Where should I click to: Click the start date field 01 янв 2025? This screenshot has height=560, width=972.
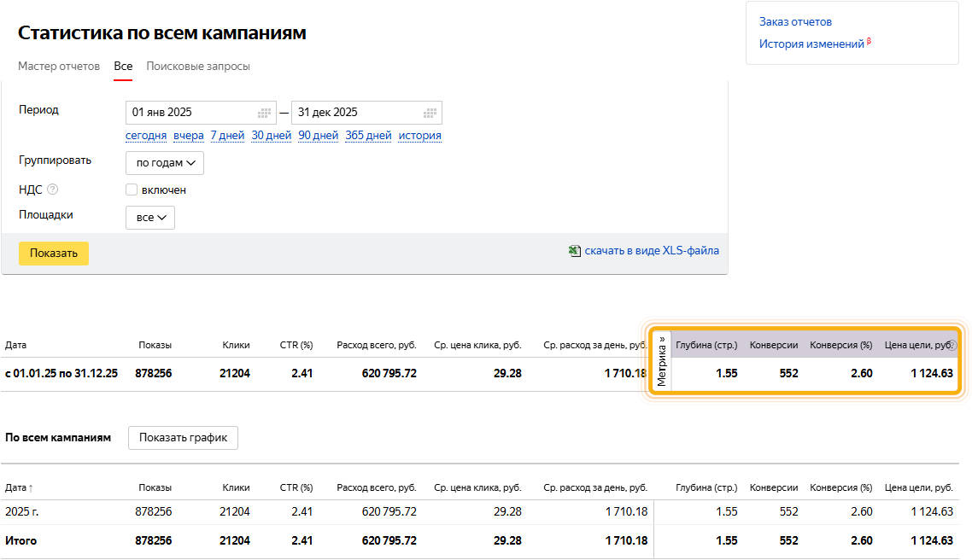pyautogui.click(x=201, y=113)
